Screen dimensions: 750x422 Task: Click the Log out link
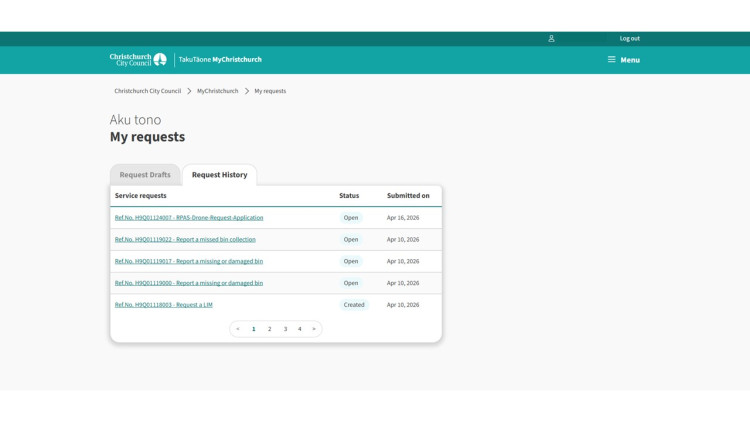pyautogui.click(x=629, y=39)
